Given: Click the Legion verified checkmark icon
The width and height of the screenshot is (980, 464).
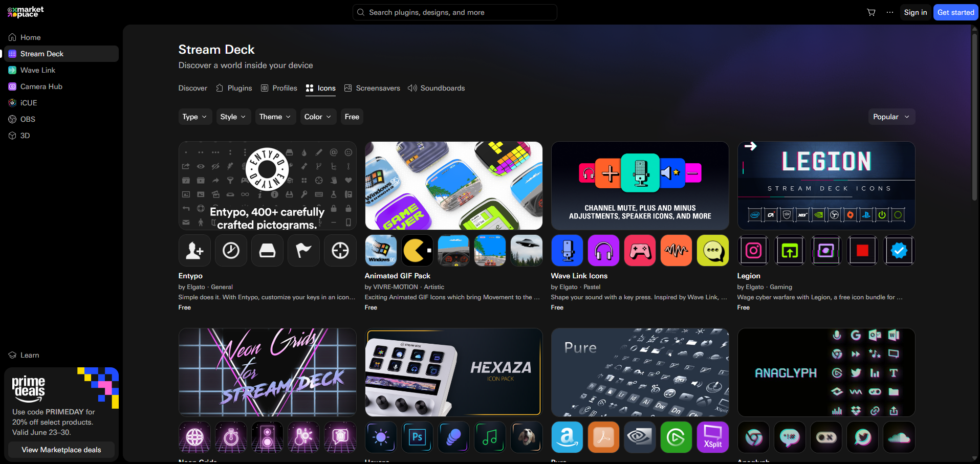Looking at the screenshot, I should 899,251.
